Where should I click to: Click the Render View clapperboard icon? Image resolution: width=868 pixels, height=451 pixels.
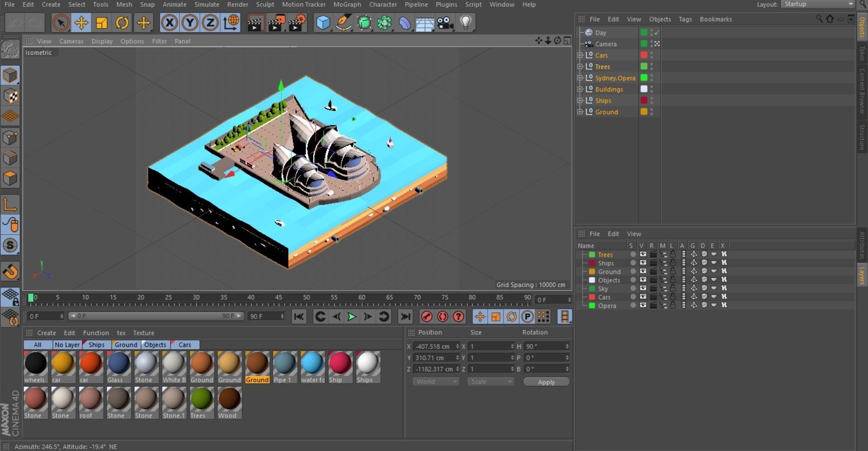[x=256, y=23]
